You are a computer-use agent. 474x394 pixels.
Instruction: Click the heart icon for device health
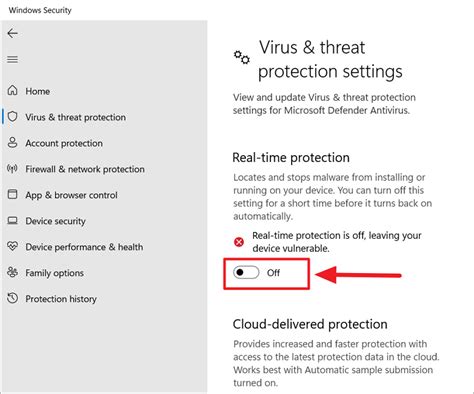(x=13, y=246)
